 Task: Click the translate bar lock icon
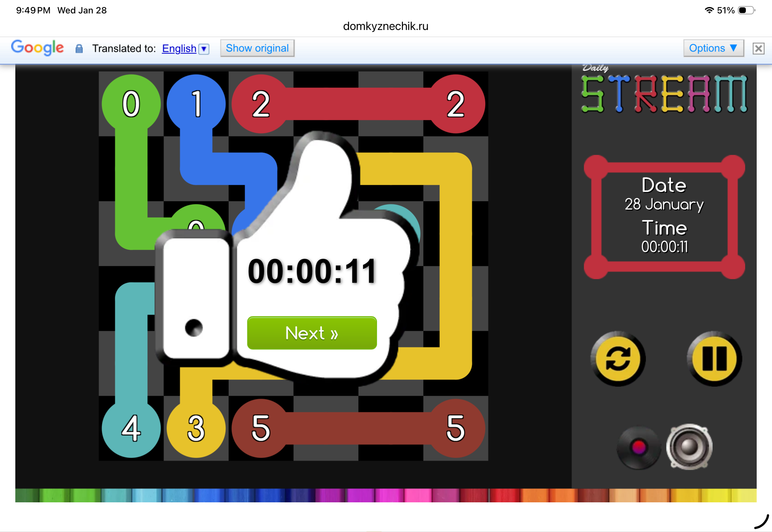(79, 49)
